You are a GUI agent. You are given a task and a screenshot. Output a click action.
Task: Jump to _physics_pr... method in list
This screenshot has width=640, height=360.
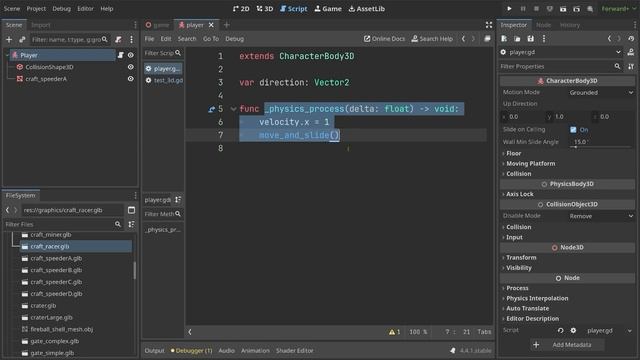coord(163,230)
